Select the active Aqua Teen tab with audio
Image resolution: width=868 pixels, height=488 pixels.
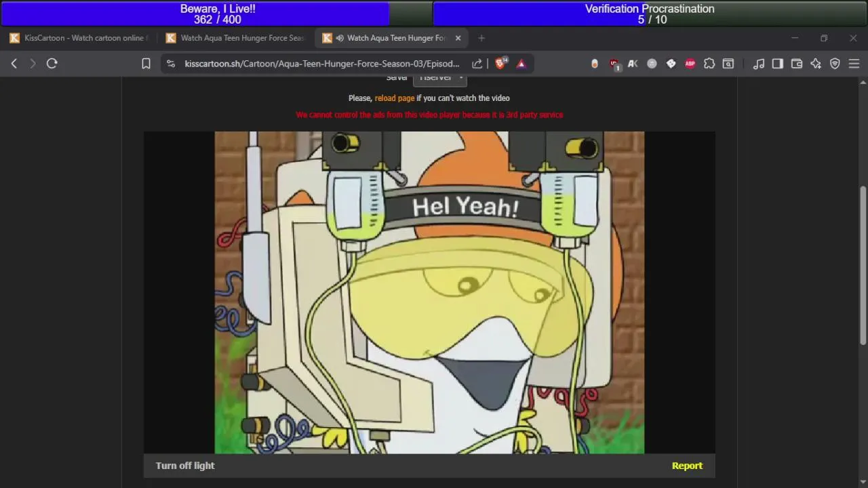[391, 38]
